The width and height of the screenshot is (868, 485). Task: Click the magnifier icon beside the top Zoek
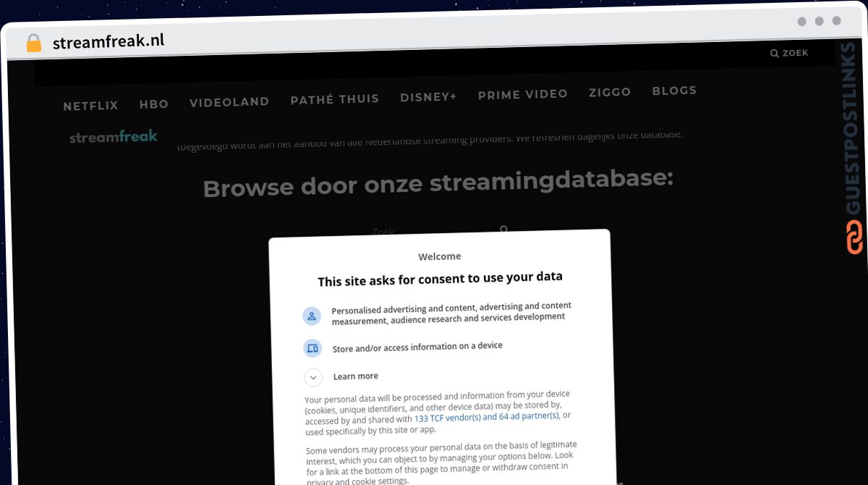coord(775,54)
